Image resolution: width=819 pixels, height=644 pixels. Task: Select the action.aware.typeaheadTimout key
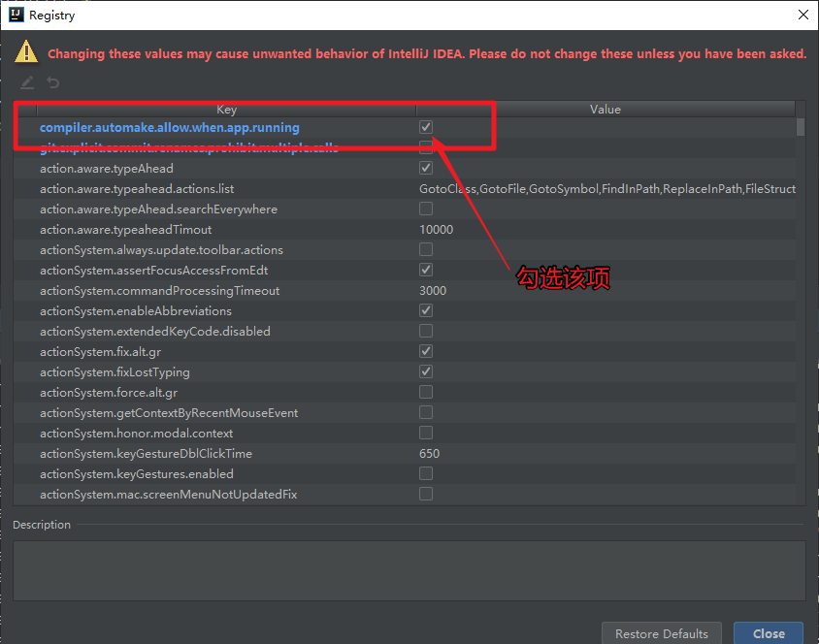tap(126, 229)
